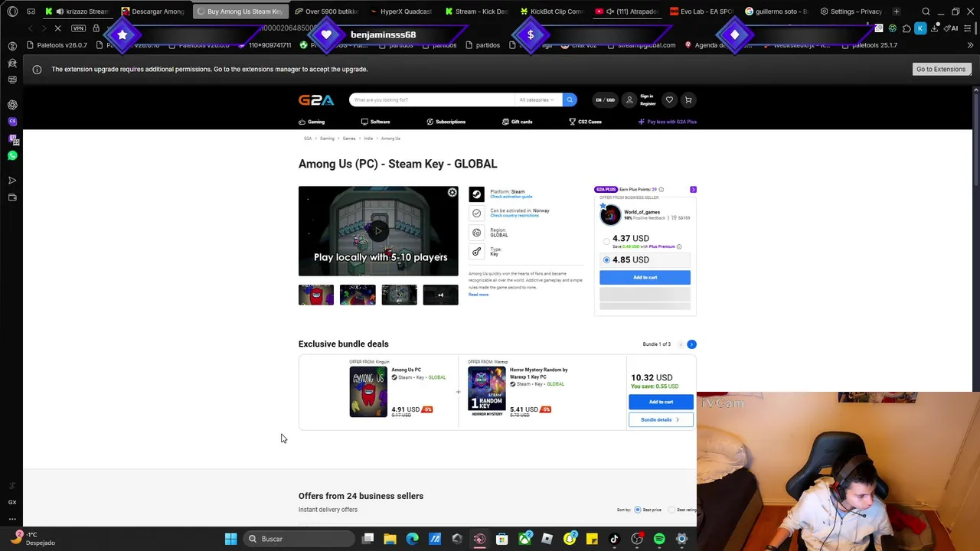Screen dimensions: 980x551
Task: Click the Sign in link
Action: pyautogui.click(x=647, y=96)
